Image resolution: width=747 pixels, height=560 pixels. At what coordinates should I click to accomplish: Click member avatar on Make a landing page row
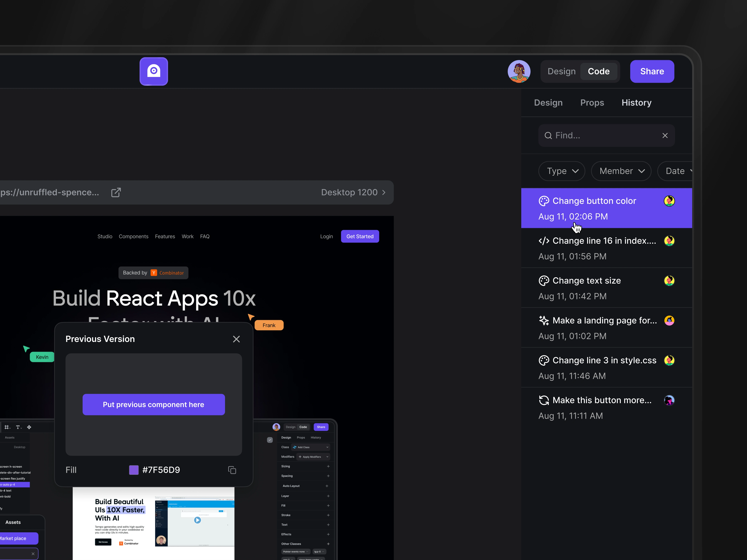[x=669, y=320]
